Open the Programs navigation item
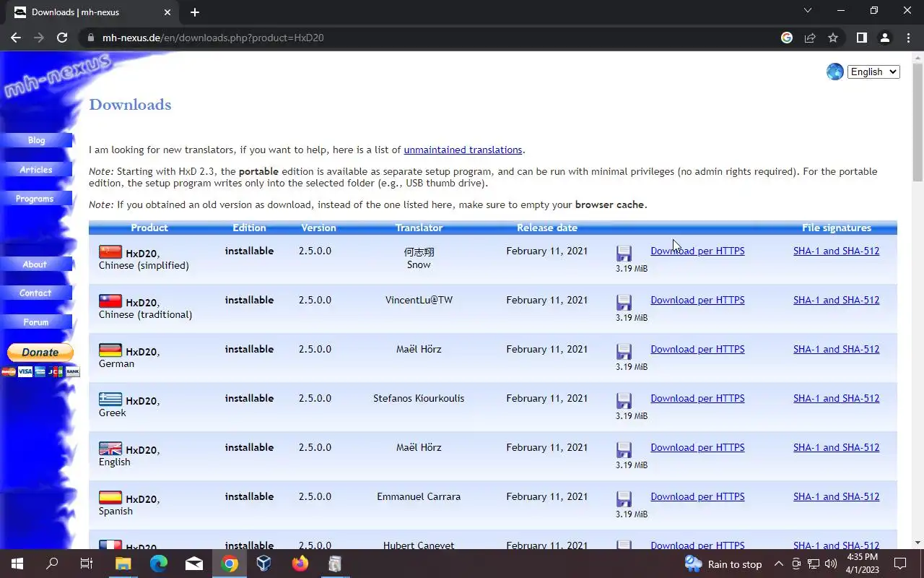 click(35, 199)
